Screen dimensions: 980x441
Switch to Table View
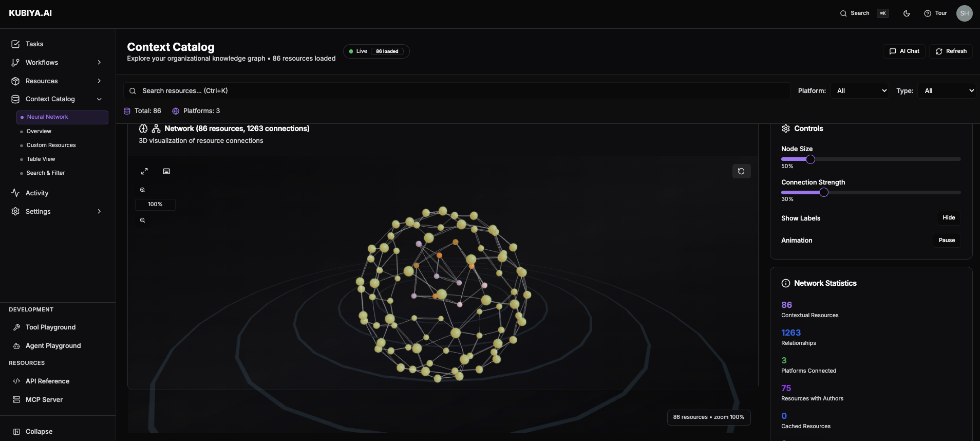[x=41, y=159]
